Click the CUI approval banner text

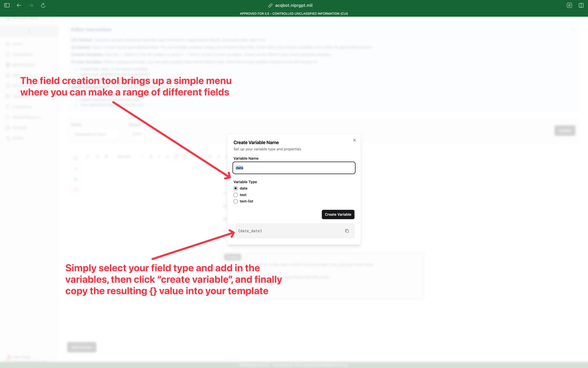tap(294, 13)
